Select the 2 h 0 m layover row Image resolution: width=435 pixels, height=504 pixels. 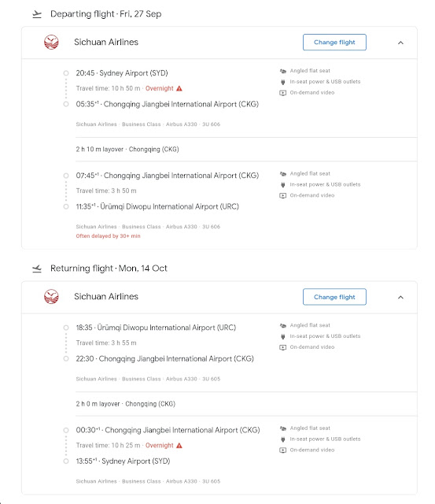pyautogui.click(x=246, y=404)
